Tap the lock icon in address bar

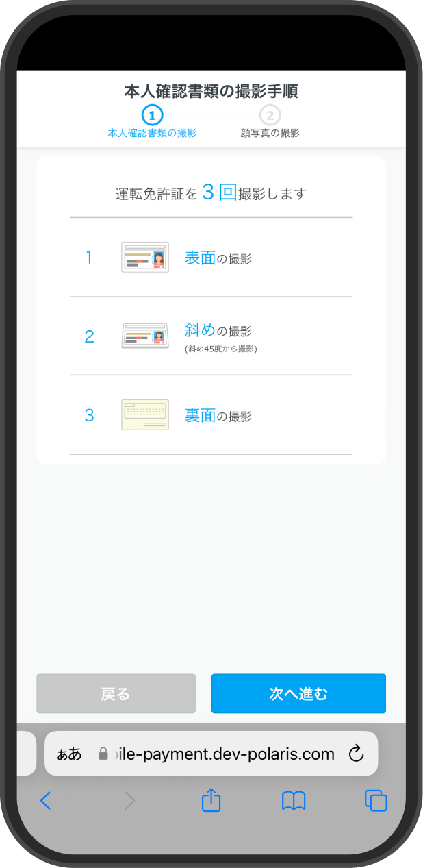103,754
